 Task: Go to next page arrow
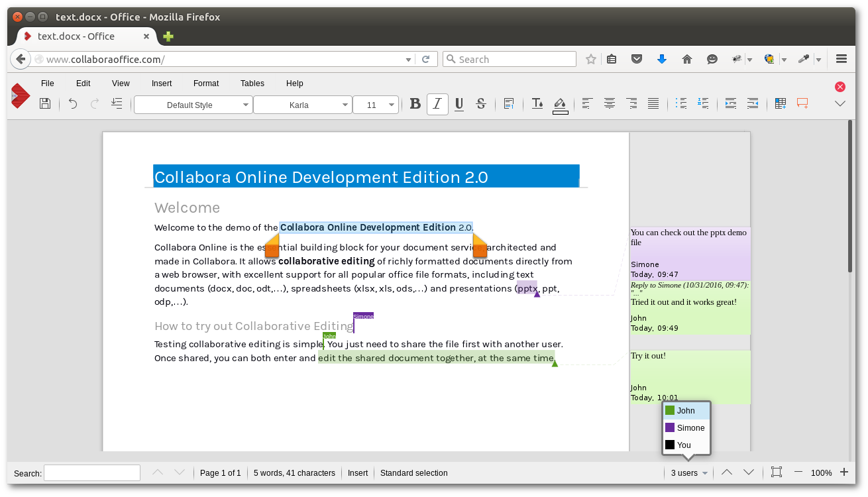pos(749,472)
